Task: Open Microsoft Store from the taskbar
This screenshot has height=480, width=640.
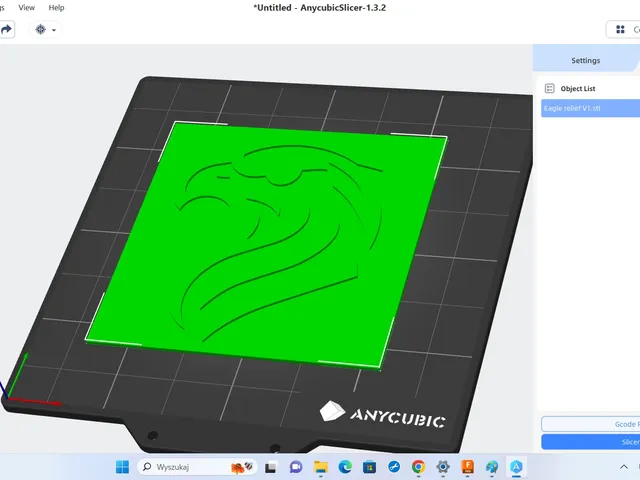Action: click(x=369, y=467)
